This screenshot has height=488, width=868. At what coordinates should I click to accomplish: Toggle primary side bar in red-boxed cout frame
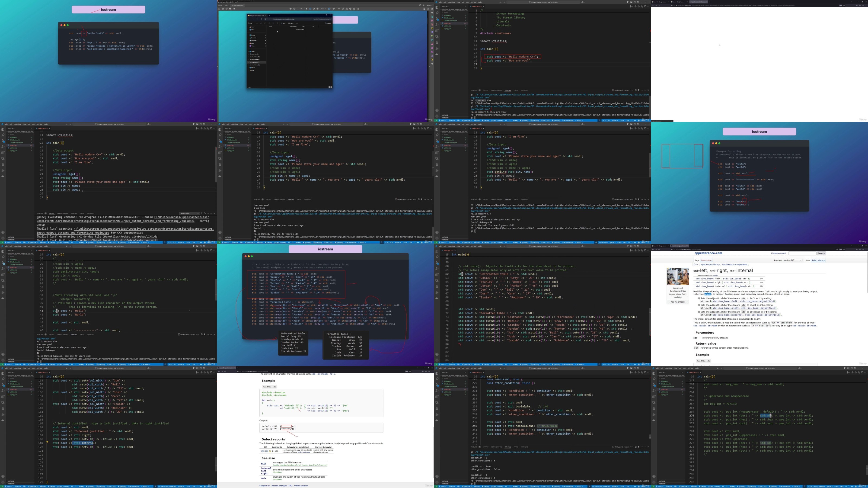(x=628, y=2)
